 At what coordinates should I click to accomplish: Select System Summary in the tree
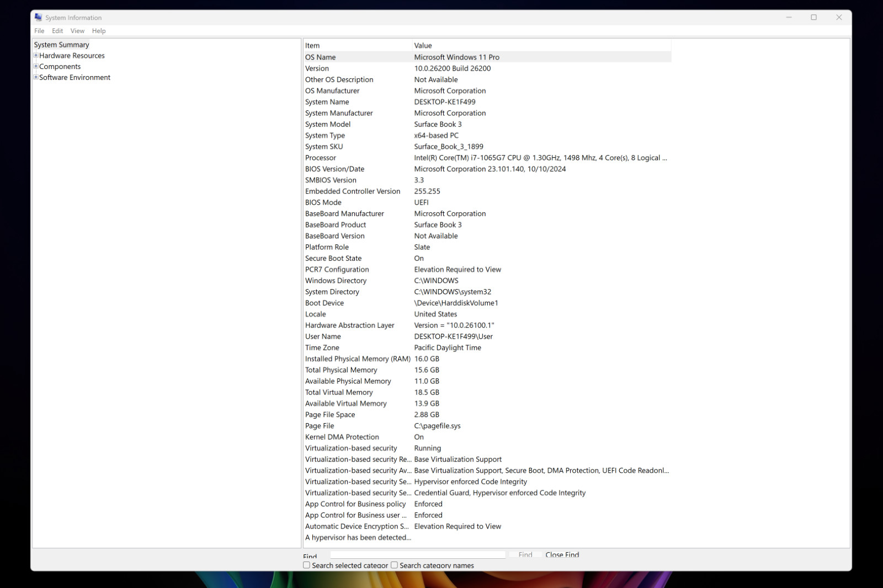coord(61,45)
